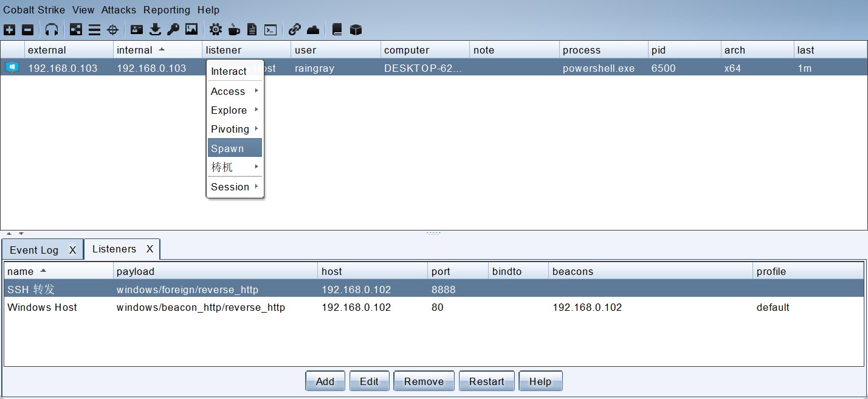Image resolution: width=868 pixels, height=399 pixels.
Task: Show target table via crosshair icon
Action: click(112, 29)
